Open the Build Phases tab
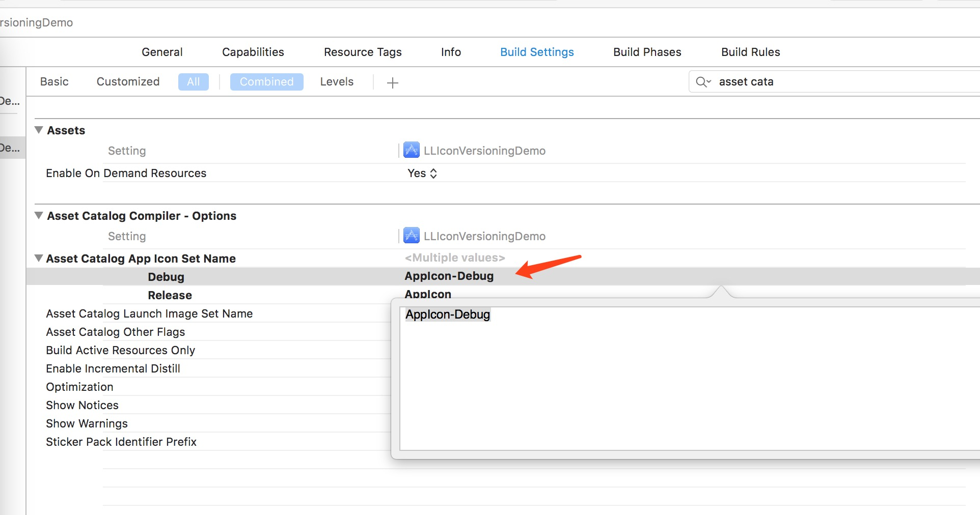Screen dimensions: 980x515 [x=647, y=52]
